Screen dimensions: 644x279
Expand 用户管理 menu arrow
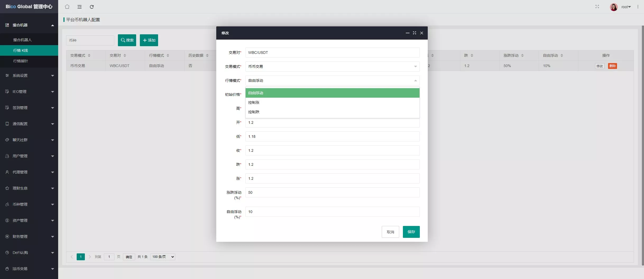(x=53, y=156)
